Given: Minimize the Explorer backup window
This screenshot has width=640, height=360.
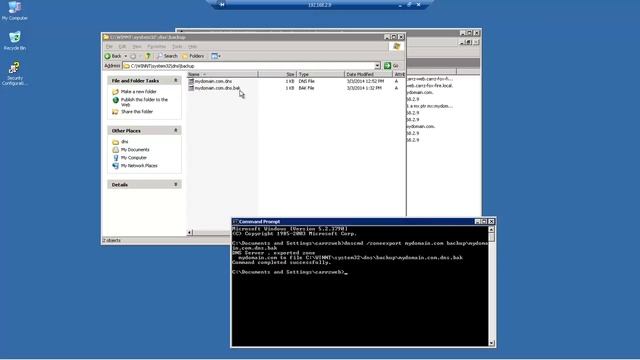Looking at the screenshot, I should tap(387, 37).
